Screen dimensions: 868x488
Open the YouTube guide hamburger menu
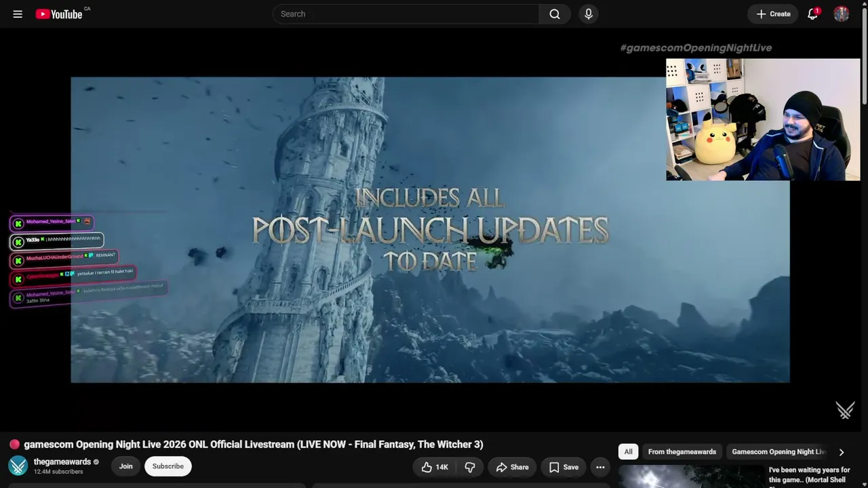(x=18, y=14)
